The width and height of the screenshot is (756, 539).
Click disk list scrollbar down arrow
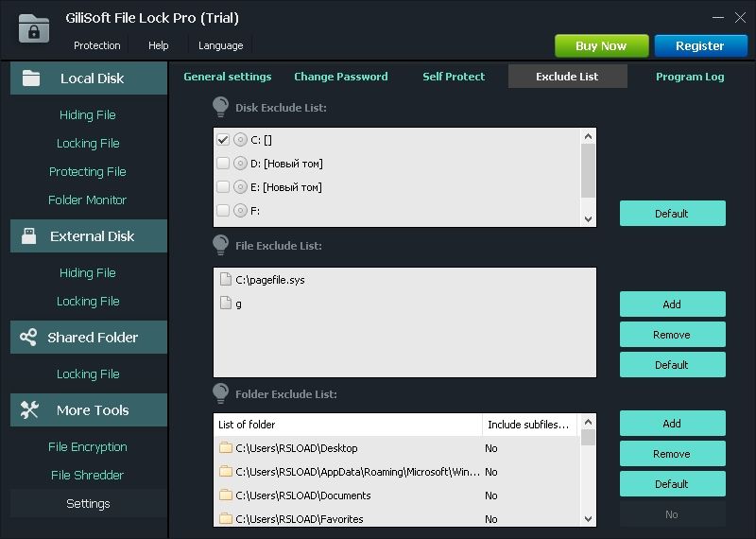pos(588,219)
